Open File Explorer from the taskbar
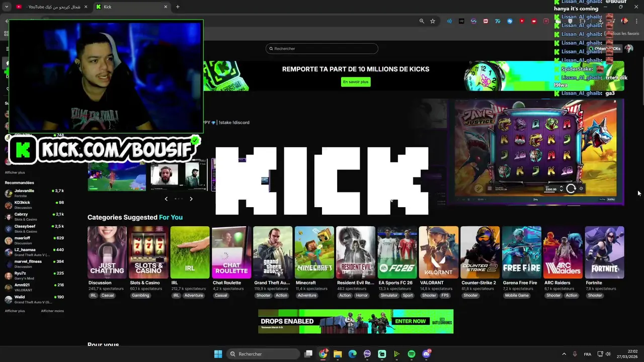 click(x=338, y=354)
